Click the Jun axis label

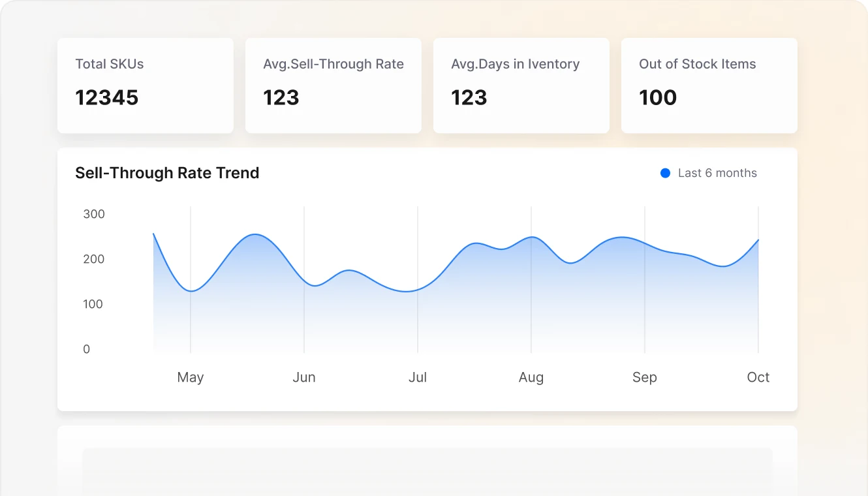304,377
